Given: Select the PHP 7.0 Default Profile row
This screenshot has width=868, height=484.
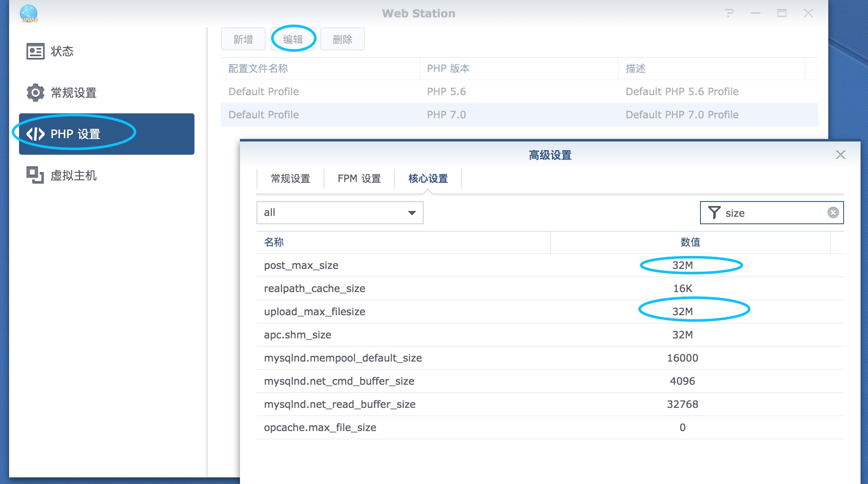Looking at the screenshot, I should click(520, 115).
